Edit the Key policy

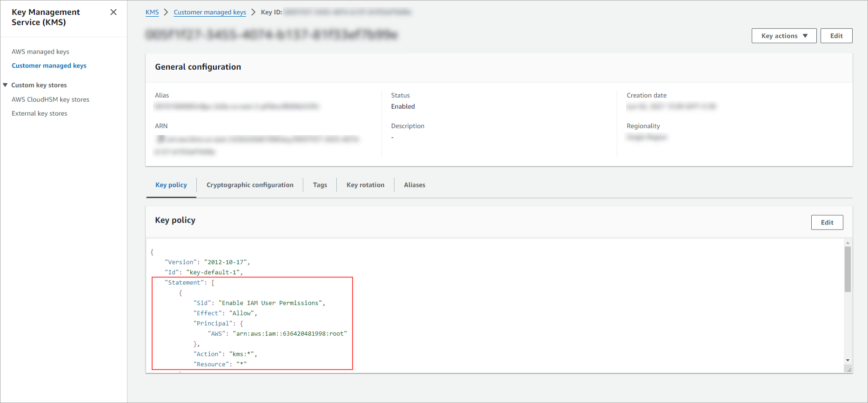pos(827,222)
